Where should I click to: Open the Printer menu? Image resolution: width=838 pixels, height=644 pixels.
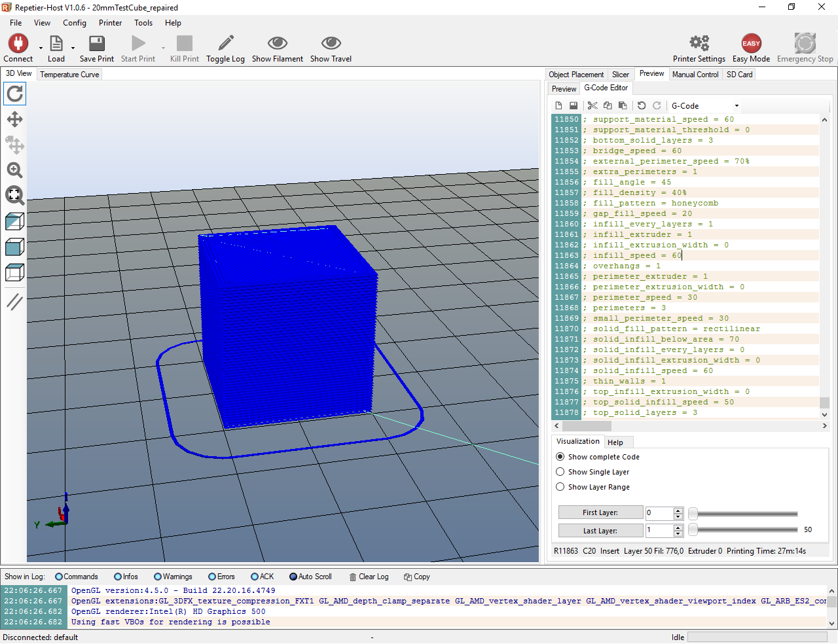point(110,23)
